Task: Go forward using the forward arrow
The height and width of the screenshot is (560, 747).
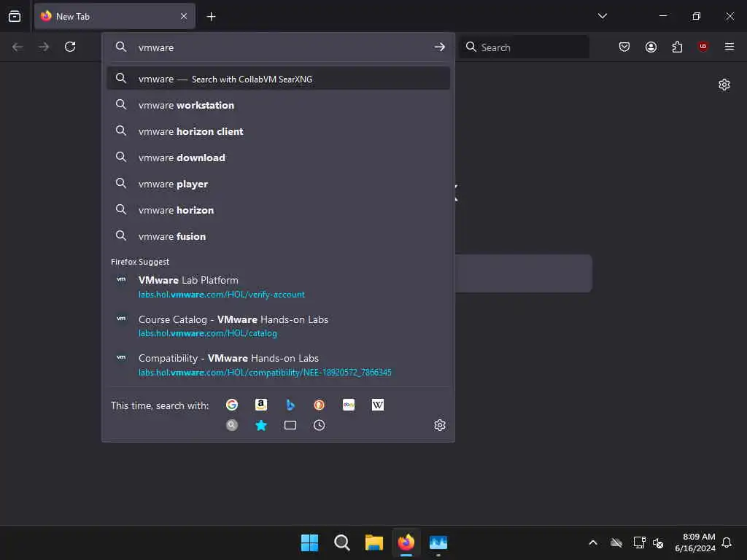Action: (44, 47)
